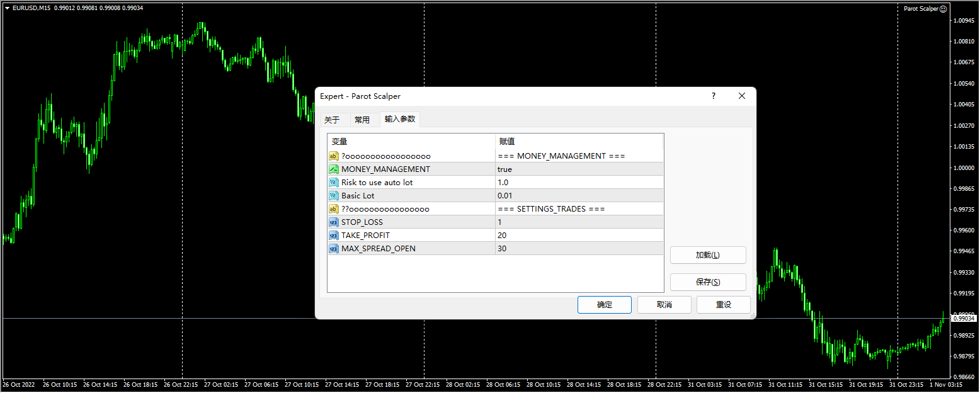This screenshot has height=393, width=980.
Task: Click the TAKE_PROFIT integer type icon
Action: 334,235
